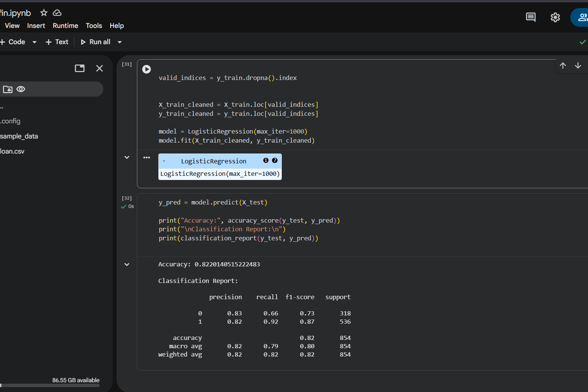Select loan.csv in file browser
The width and height of the screenshot is (588, 392).
[12, 151]
